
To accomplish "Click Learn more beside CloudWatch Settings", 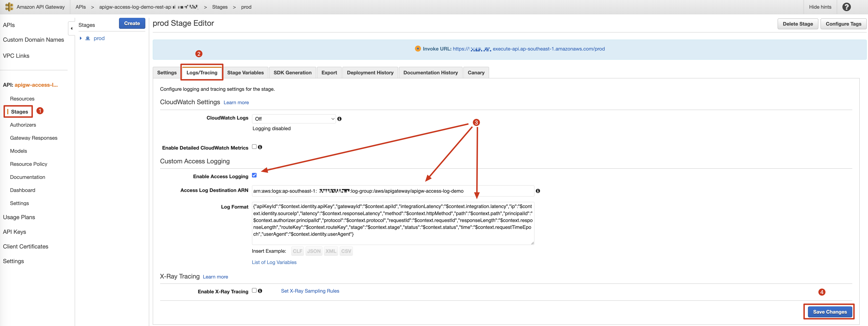I will coord(236,102).
